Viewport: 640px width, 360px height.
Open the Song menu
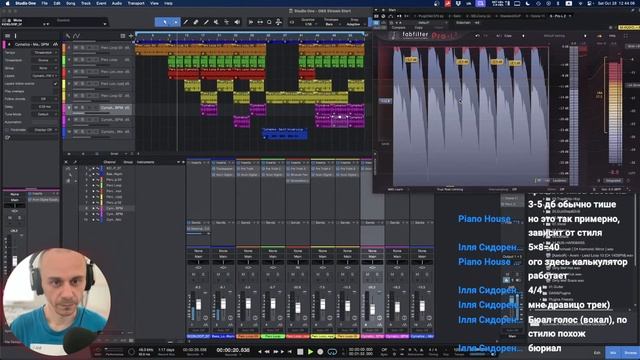[x=71, y=3]
